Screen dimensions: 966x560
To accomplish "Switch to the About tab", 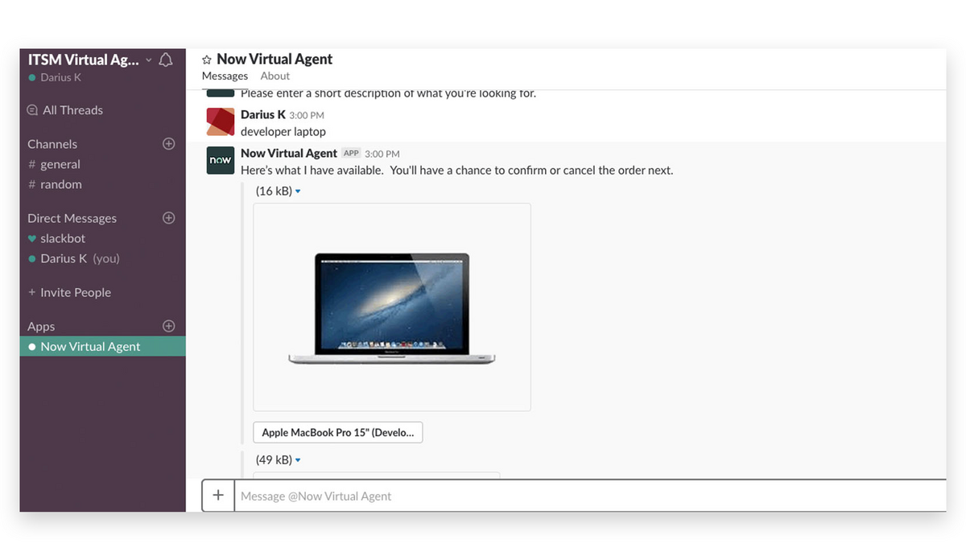I will [275, 76].
